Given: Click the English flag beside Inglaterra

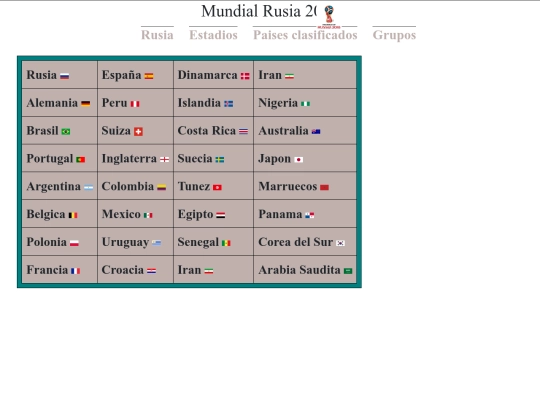Looking at the screenshot, I should tap(165, 159).
